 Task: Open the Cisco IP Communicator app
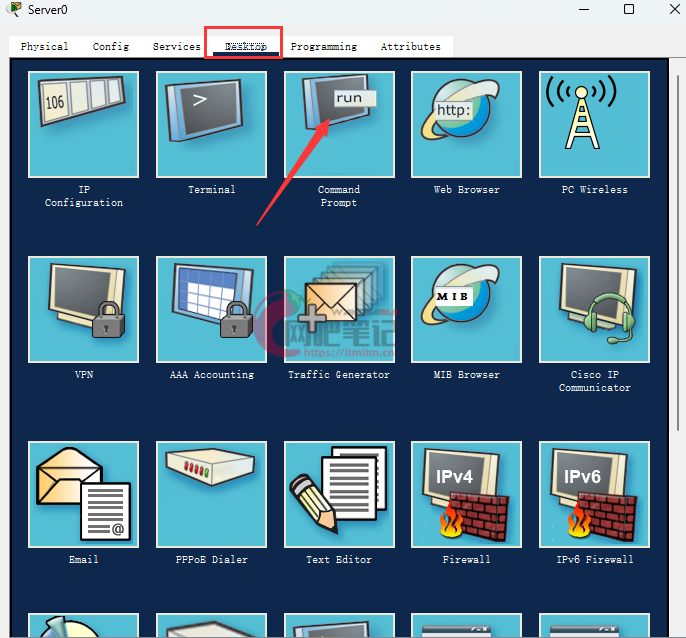(x=594, y=309)
